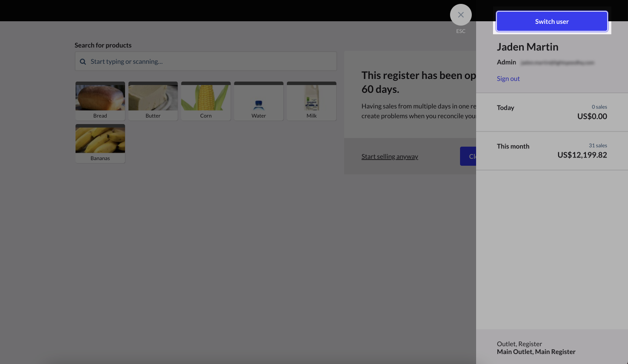Viewport: 628px width, 364px height.
Task: Click the Jaden Martin user name
Action: (527, 47)
